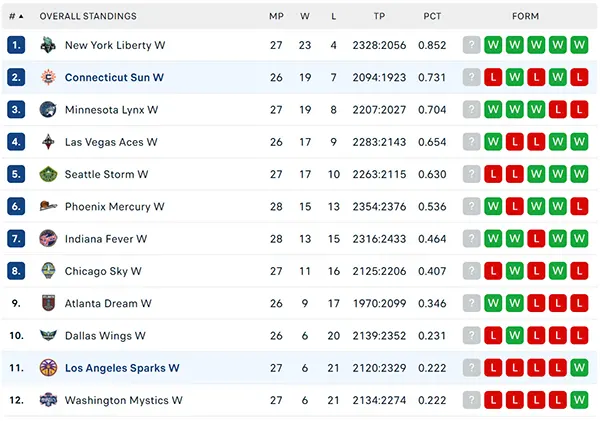
Task: Click the Connecticut Sun team logo
Action: (x=48, y=77)
